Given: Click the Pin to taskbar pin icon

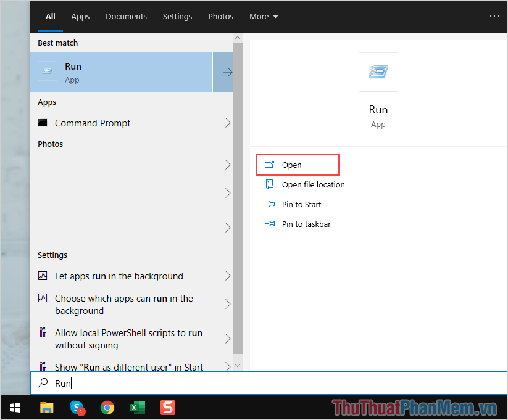Looking at the screenshot, I should pos(270,224).
